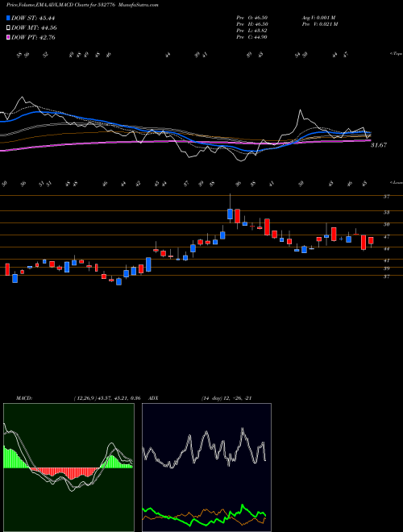The width and height of the screenshot is (403, 532).
Task: Click the ADX (14 day) values text
Action: pos(226,398)
